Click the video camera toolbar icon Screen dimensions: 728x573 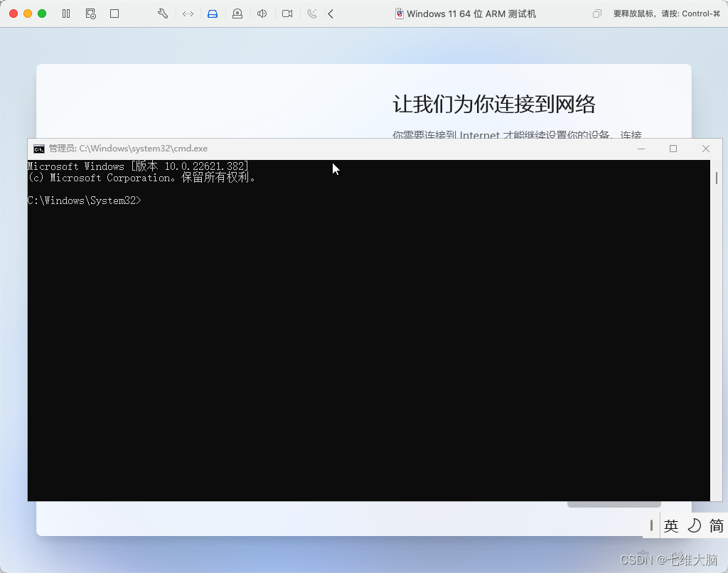click(287, 14)
